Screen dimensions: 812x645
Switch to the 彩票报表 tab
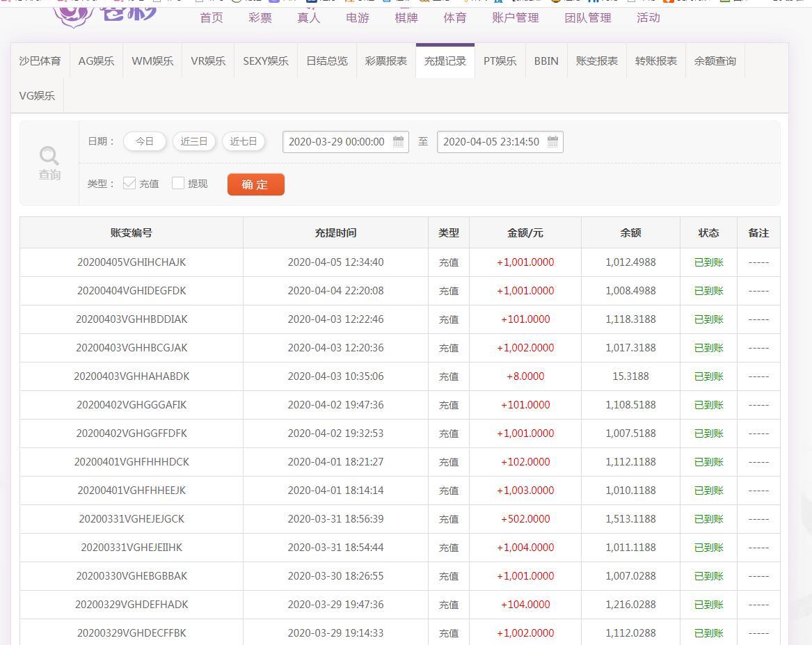(385, 61)
